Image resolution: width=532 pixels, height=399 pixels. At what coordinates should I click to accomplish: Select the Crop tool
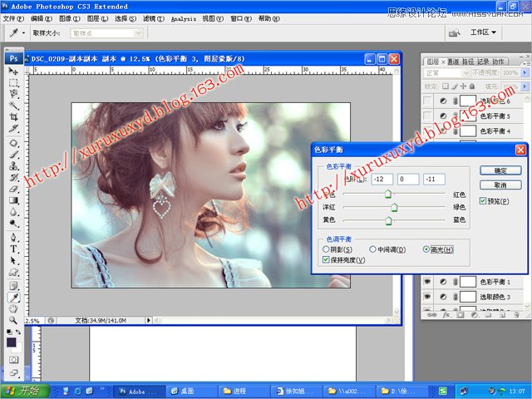(14, 117)
